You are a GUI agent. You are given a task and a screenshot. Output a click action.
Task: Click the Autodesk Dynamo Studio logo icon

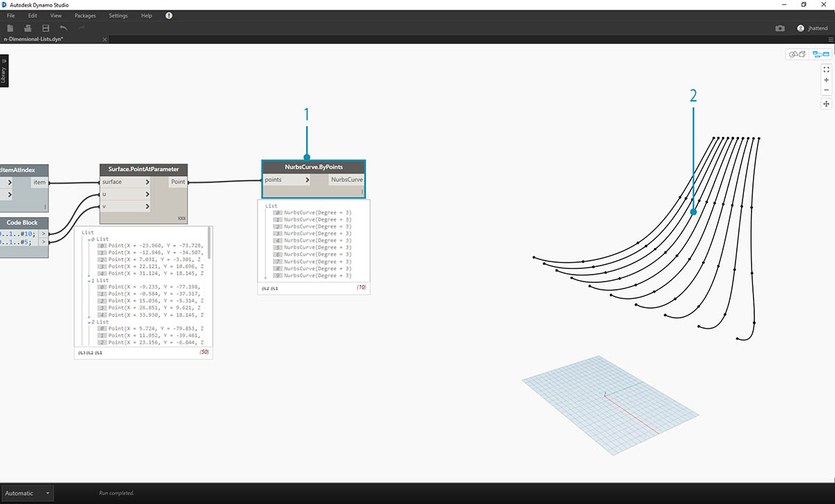(x=4, y=4)
